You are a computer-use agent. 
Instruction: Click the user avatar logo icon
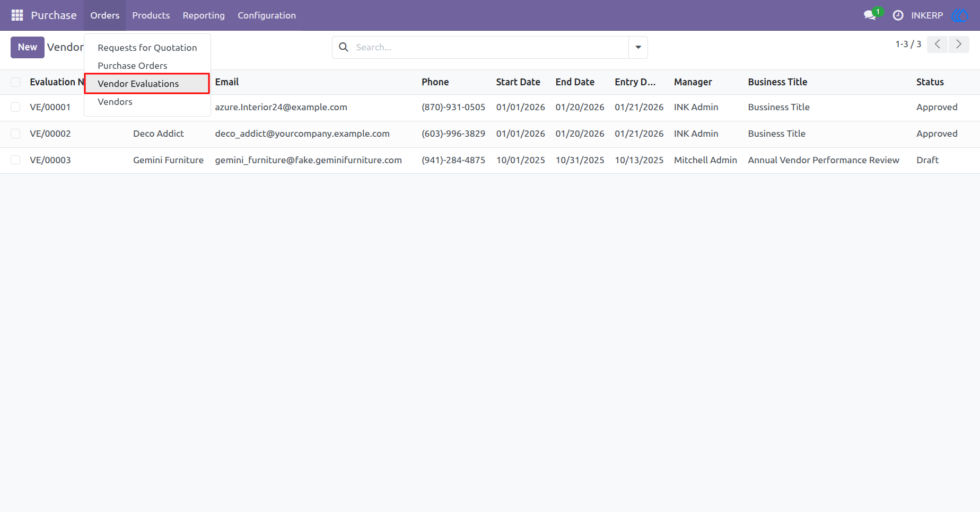tap(960, 15)
